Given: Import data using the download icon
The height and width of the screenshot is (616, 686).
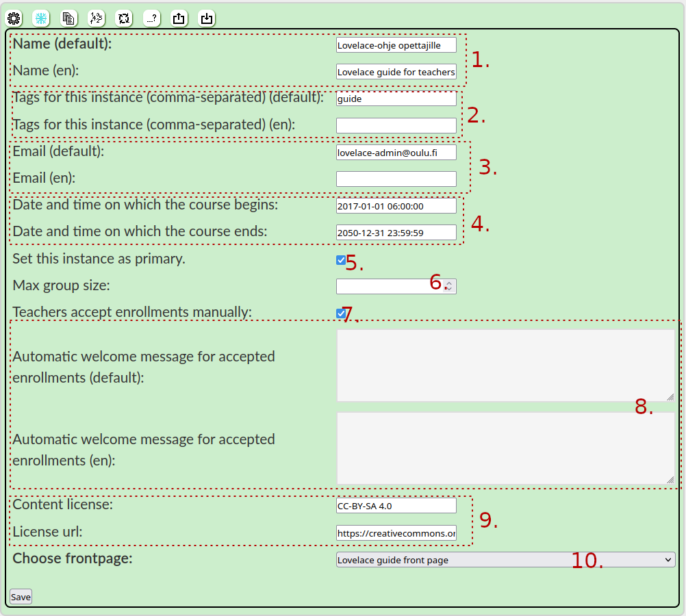Looking at the screenshot, I should tap(206, 18).
